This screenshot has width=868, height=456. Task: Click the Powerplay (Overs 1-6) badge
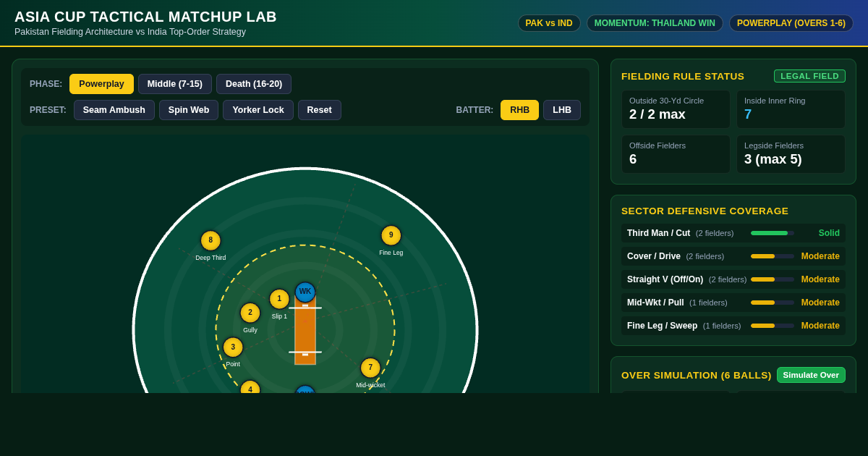(x=791, y=23)
